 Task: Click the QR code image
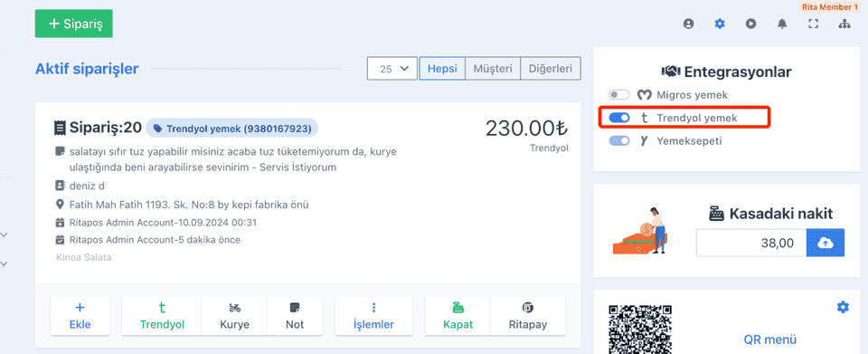point(640,329)
